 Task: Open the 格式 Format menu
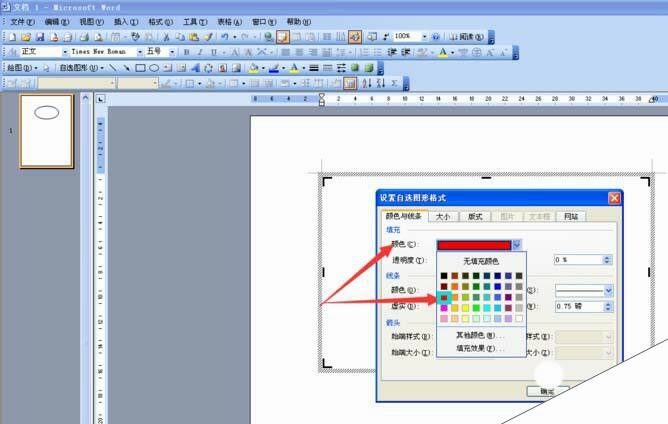pos(160,22)
